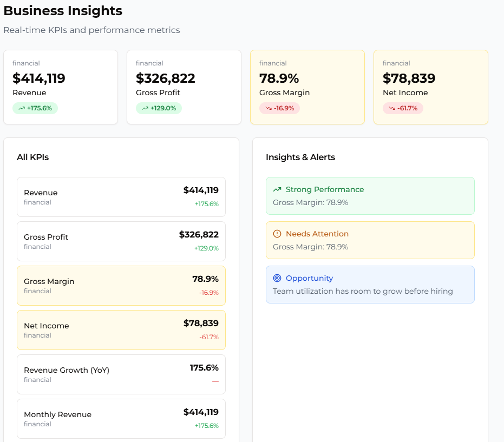Click the target icon beside Opportunity

(277, 278)
